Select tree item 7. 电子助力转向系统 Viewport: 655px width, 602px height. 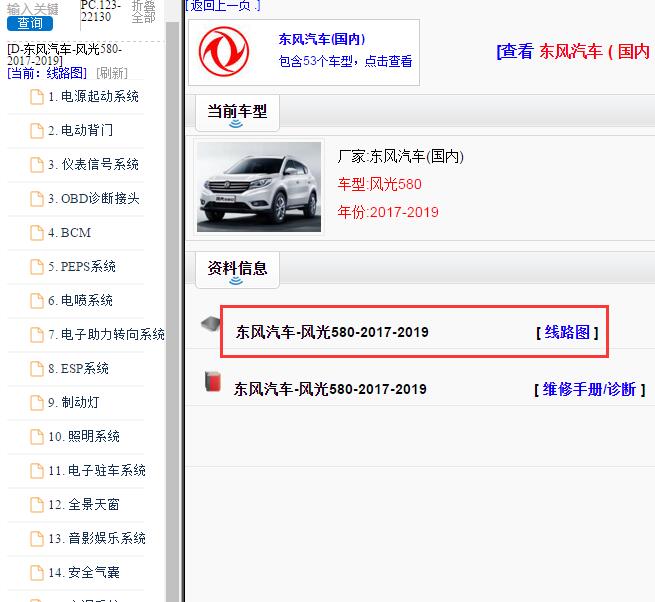pyautogui.click(x=107, y=334)
